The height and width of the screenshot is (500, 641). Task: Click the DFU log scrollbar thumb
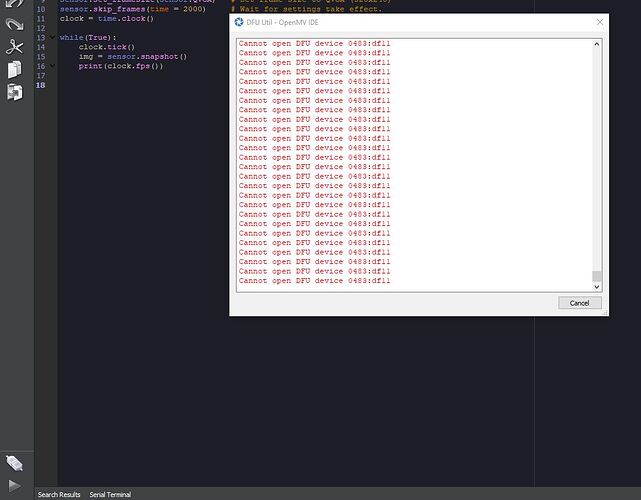pyautogui.click(x=596, y=276)
